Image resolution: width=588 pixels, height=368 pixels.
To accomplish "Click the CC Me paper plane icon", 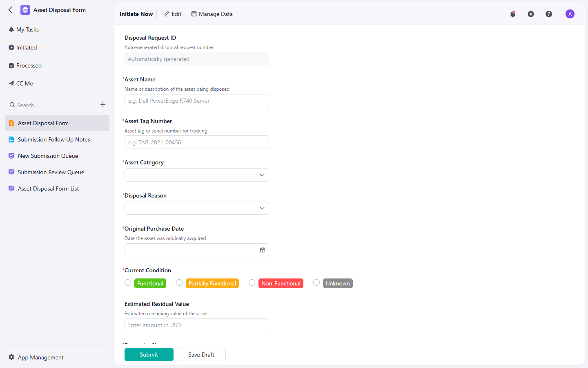I will pos(11,83).
